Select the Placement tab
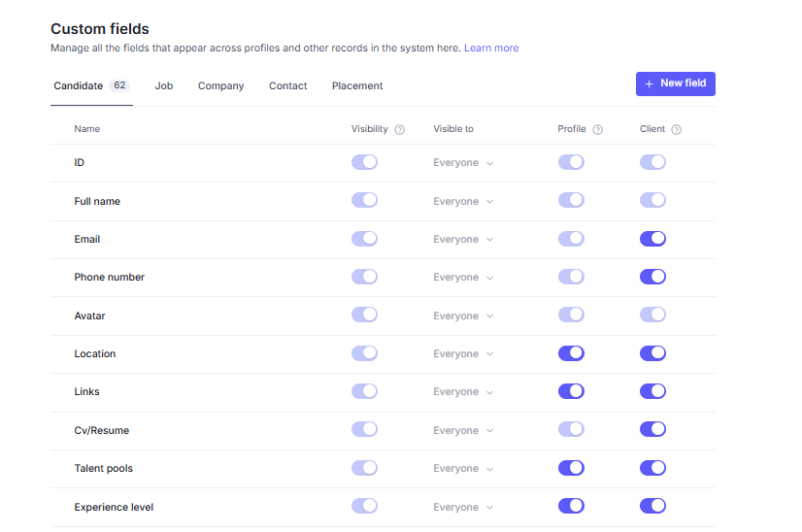The image size is (802, 532). click(357, 86)
